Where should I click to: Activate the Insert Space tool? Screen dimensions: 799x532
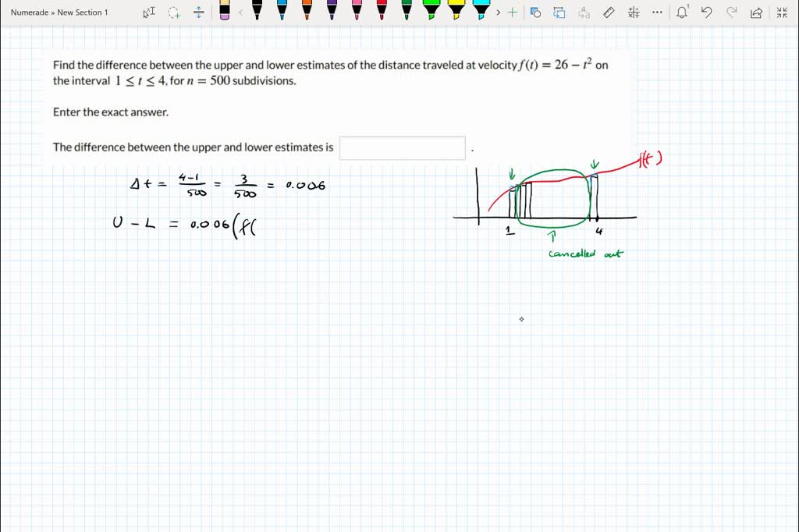pyautogui.click(x=198, y=12)
